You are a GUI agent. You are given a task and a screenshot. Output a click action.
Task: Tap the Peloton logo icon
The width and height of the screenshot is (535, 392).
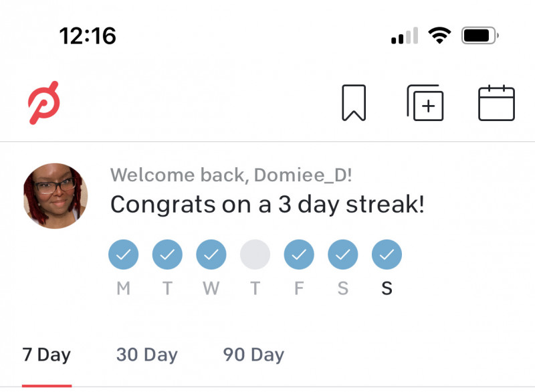click(x=44, y=103)
